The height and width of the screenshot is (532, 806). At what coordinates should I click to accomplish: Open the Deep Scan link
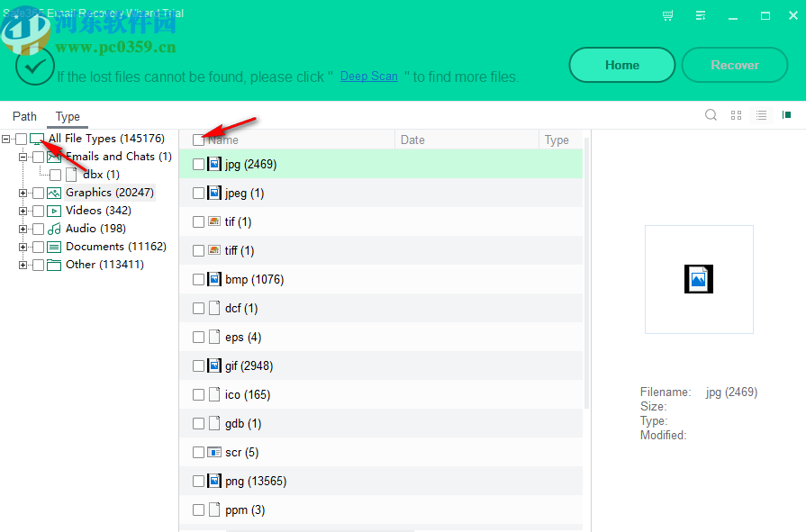tap(369, 77)
